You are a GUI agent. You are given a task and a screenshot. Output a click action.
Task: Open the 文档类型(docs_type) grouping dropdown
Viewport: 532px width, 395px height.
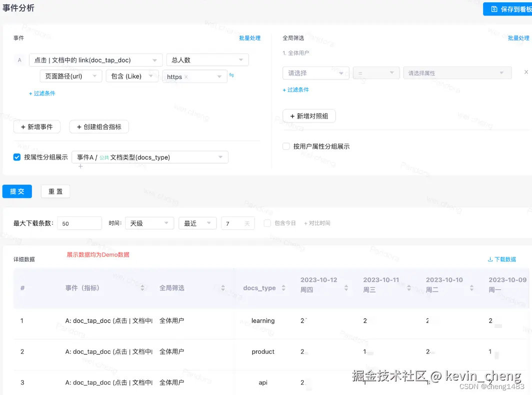click(x=150, y=157)
